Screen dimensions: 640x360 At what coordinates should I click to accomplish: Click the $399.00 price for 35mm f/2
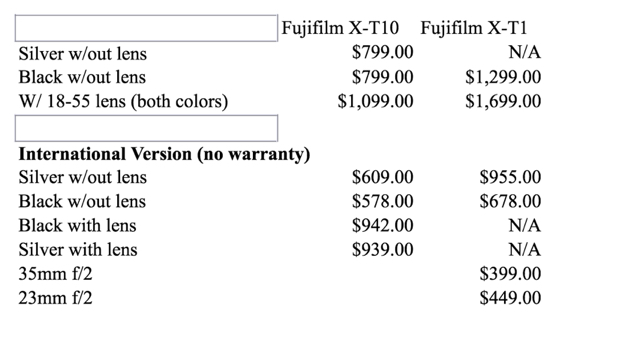point(510,273)
